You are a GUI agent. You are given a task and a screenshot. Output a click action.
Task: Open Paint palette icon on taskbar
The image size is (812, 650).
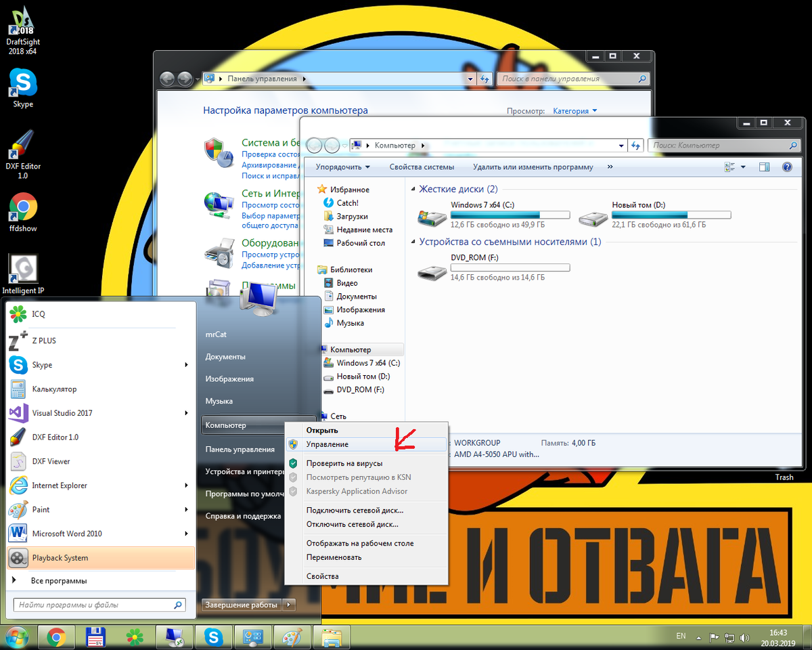294,636
